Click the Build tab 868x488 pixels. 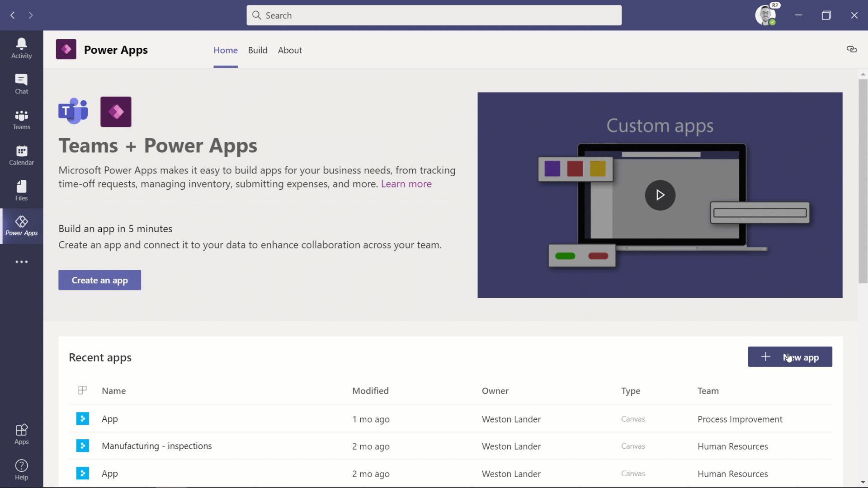point(258,50)
